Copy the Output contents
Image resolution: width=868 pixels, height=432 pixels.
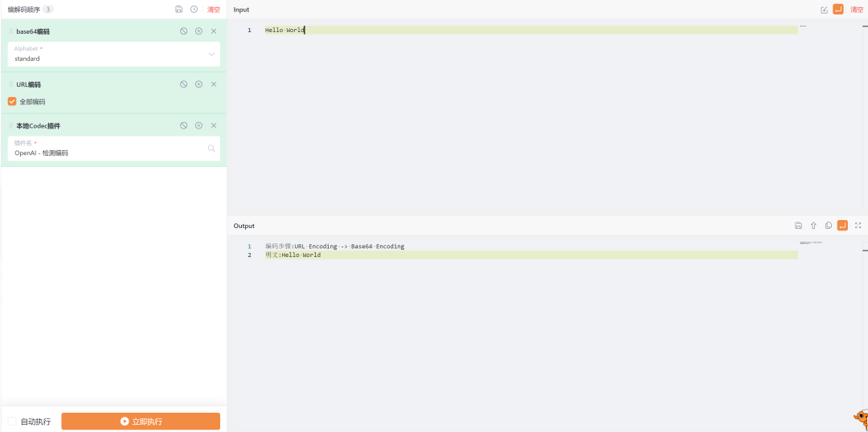829,225
